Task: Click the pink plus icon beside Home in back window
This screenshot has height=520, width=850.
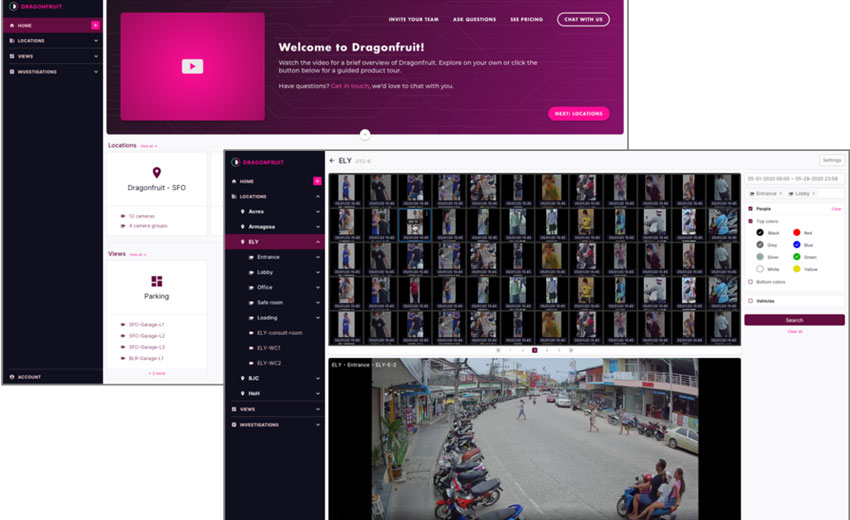Action: [x=95, y=25]
